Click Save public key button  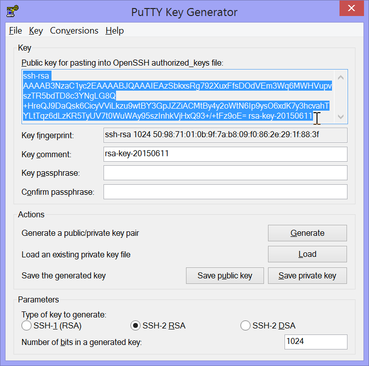click(225, 276)
